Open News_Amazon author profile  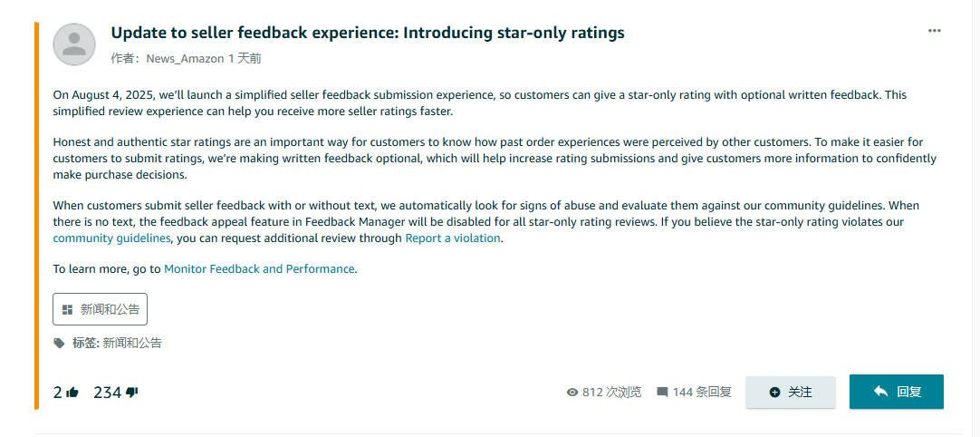(x=185, y=59)
